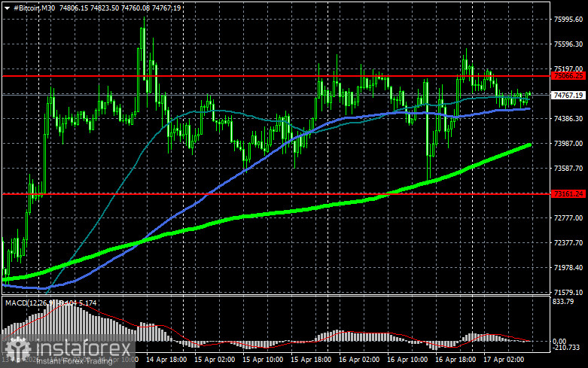
Task: Click the 73587.70 price scale value
Action: [x=568, y=169]
